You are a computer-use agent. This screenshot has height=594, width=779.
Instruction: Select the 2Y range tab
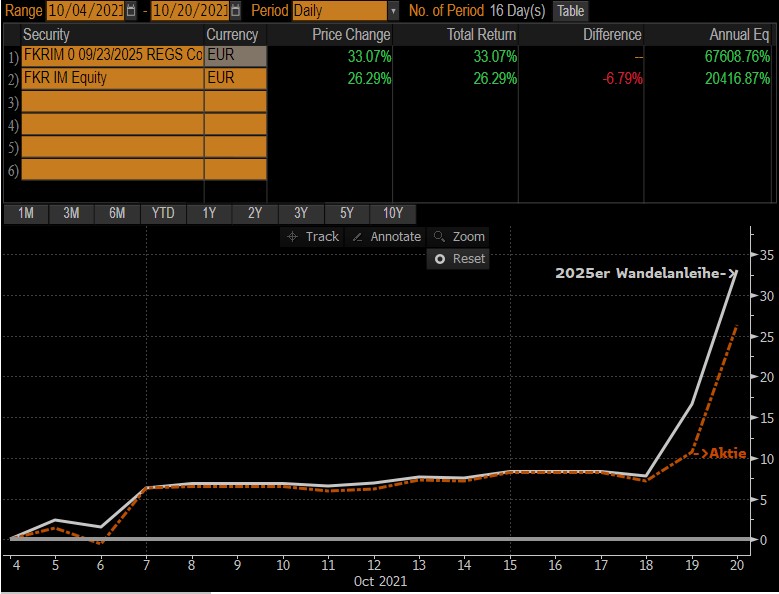pyautogui.click(x=255, y=214)
